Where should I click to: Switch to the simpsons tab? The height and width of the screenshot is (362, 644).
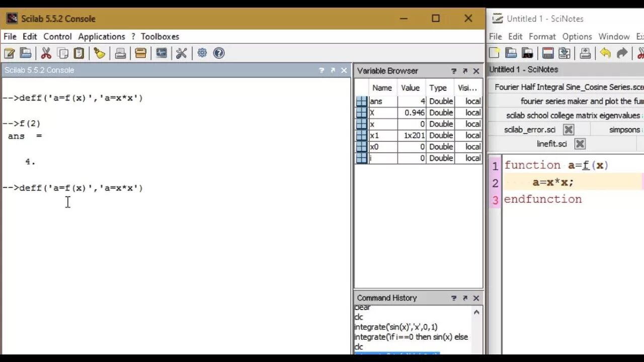624,130
